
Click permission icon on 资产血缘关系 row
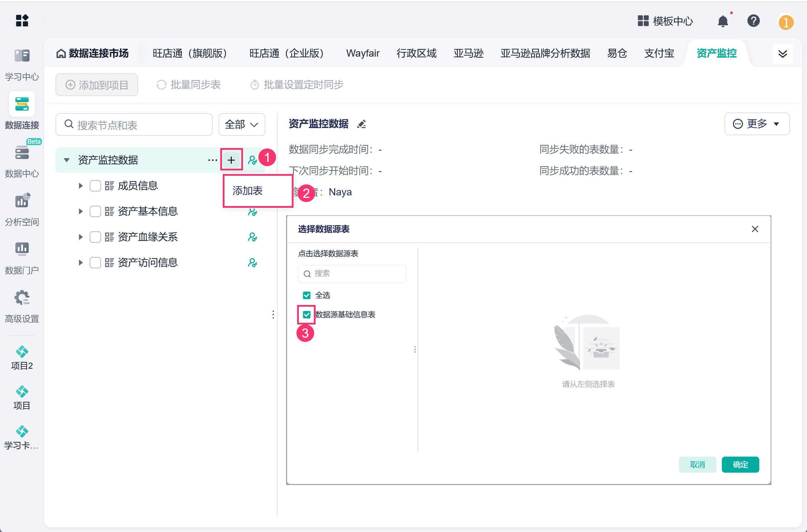click(x=252, y=237)
